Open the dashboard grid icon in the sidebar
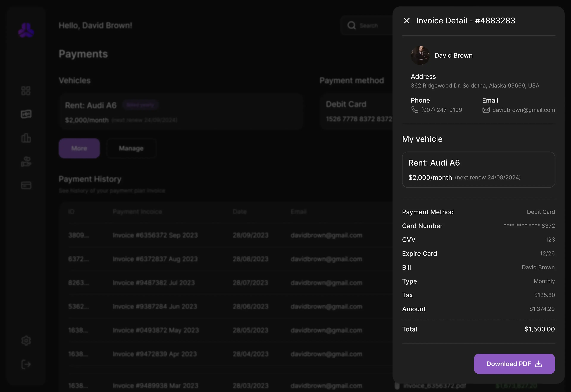The width and height of the screenshot is (571, 392). pos(26,91)
